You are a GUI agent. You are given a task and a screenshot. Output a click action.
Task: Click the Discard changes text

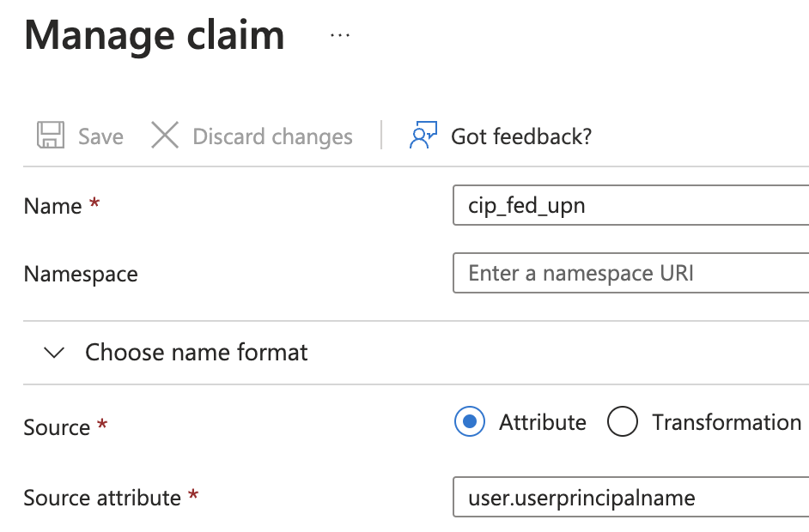272,136
